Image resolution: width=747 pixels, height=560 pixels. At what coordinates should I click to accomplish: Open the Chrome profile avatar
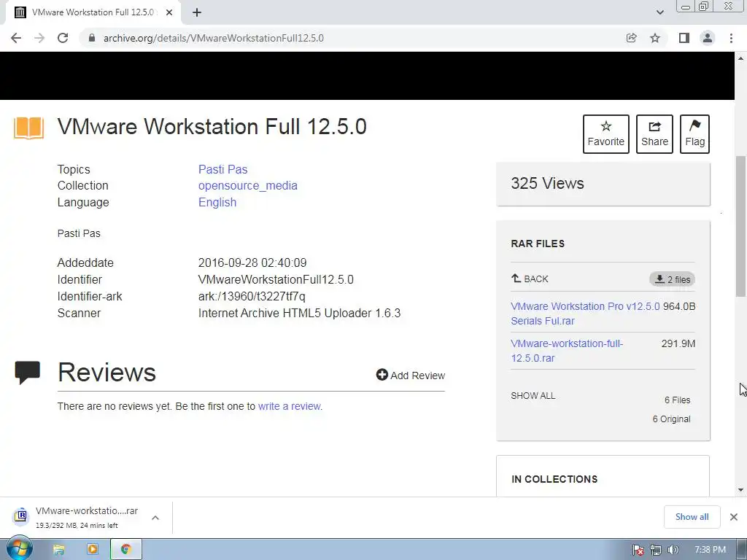click(x=708, y=38)
